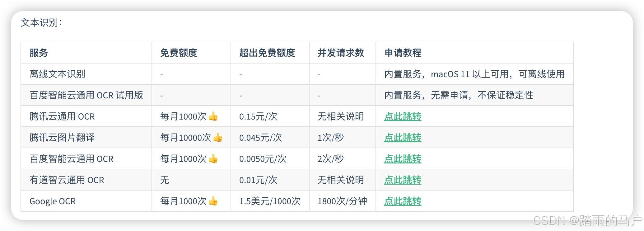Follow the 点此跳转 link for Google OCR
The width and height of the screenshot is (644, 231).
(403, 201)
